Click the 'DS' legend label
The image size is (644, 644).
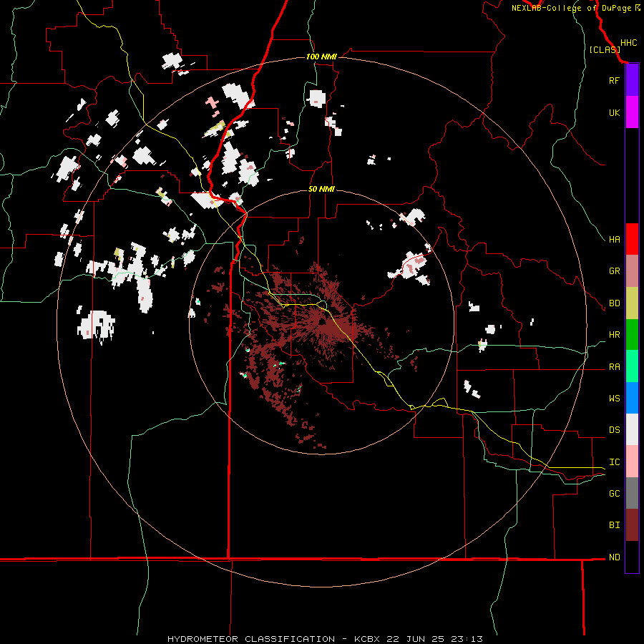pyautogui.click(x=614, y=430)
